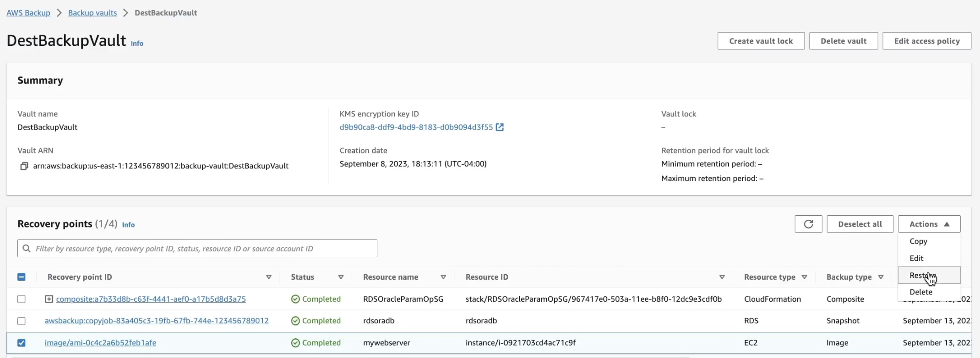980x358 pixels.
Task: Choose Delete from Actions menu
Action: (x=929, y=292)
